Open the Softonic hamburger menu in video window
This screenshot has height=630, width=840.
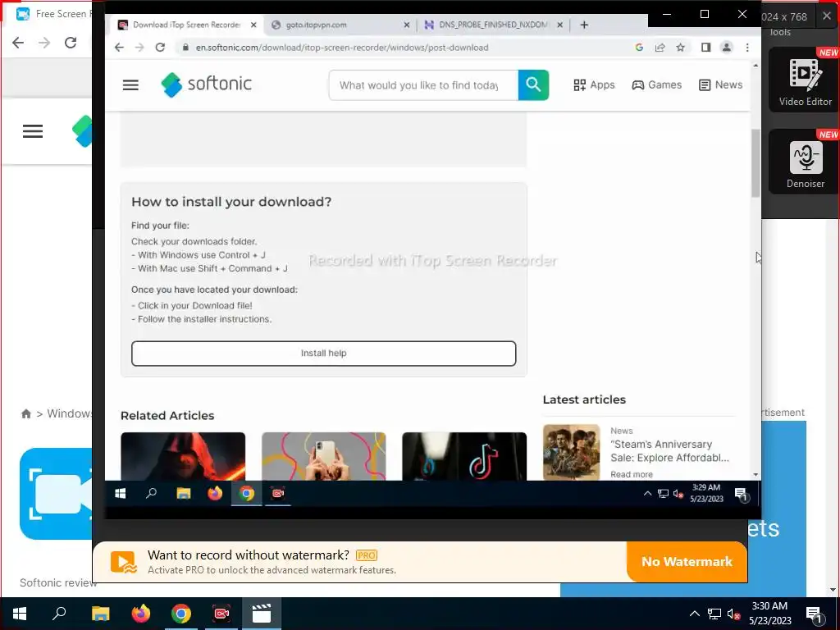pos(130,85)
